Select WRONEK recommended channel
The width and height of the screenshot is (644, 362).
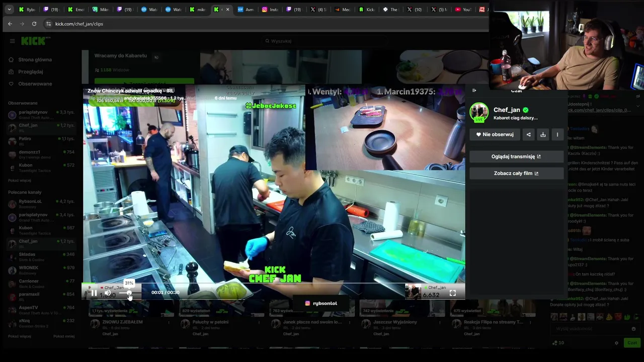[40, 270]
